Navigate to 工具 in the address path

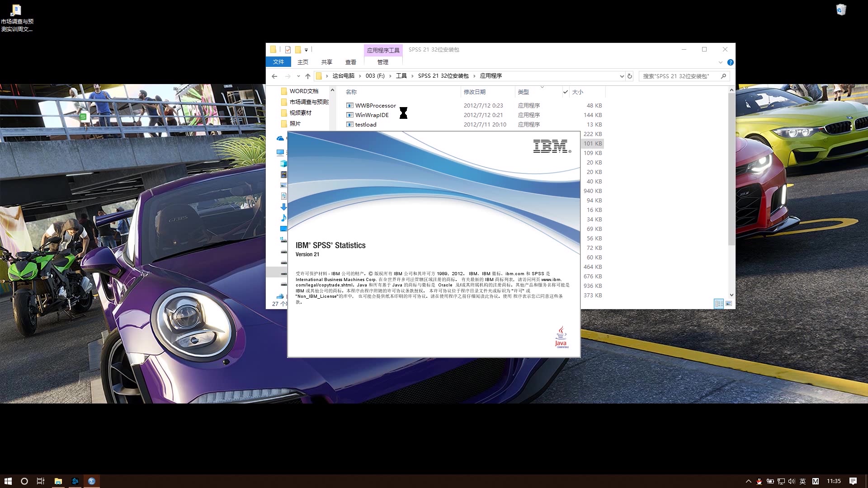coord(401,76)
